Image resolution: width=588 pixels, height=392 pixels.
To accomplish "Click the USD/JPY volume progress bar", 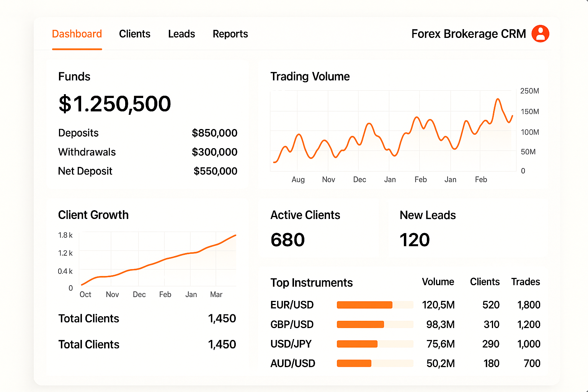I will coord(374,344).
